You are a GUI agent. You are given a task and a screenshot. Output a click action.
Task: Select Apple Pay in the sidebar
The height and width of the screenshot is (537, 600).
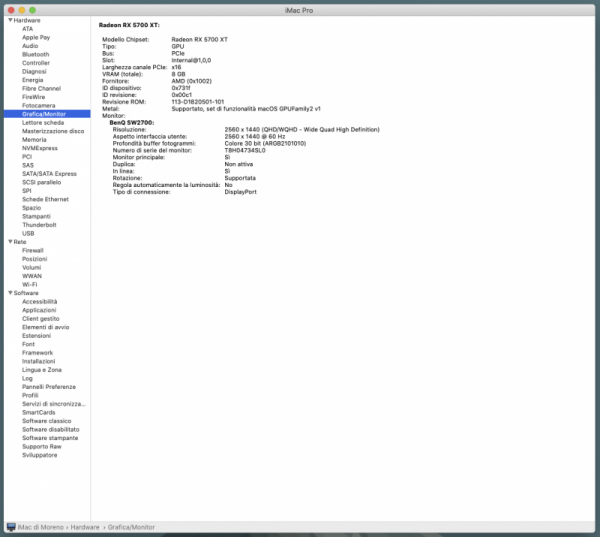coord(36,38)
